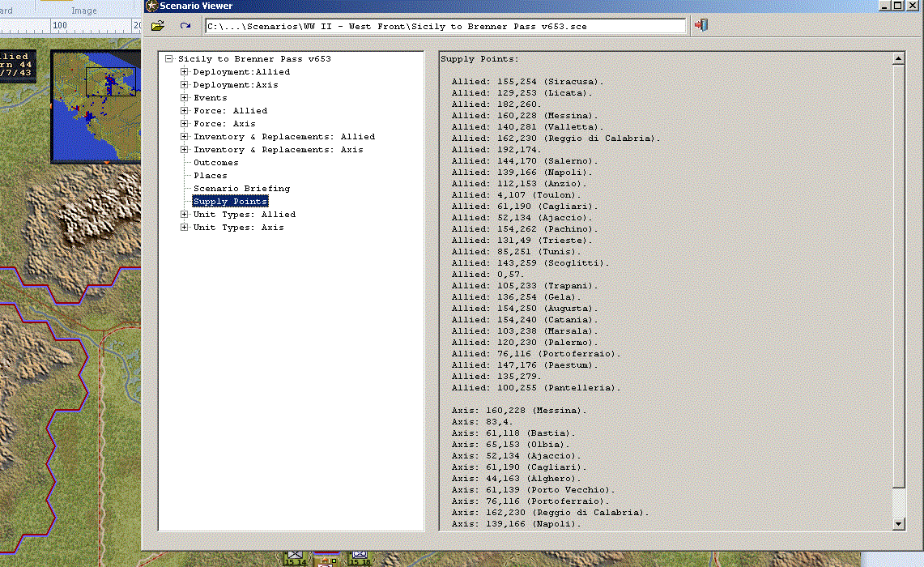Click 'Allied: 154,240 (Catania).' line
This screenshot has width=924, height=567.
525,320
